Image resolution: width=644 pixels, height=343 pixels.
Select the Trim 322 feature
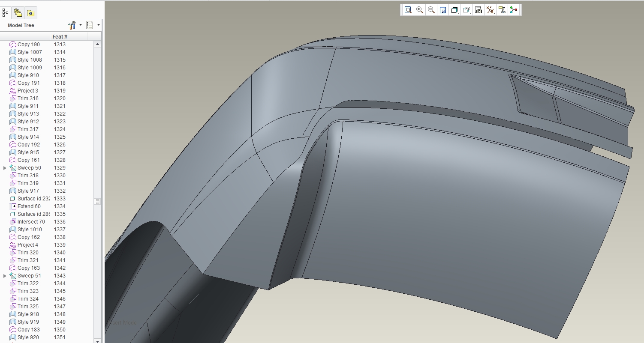click(28, 283)
